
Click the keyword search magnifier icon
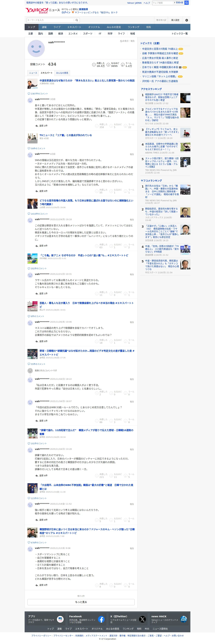click(x=77, y=20)
